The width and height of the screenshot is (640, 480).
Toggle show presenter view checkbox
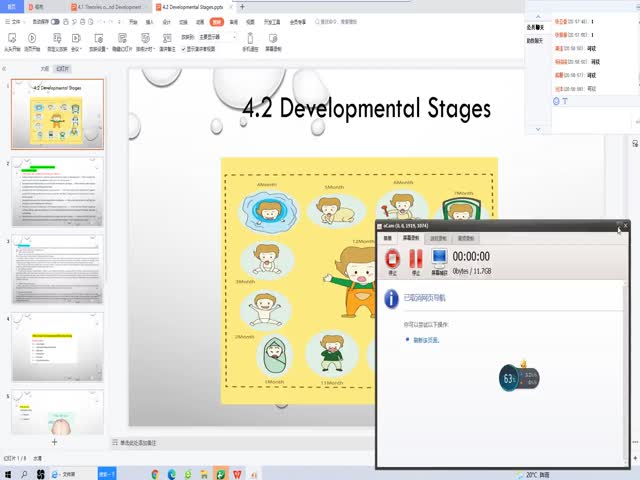183,49
